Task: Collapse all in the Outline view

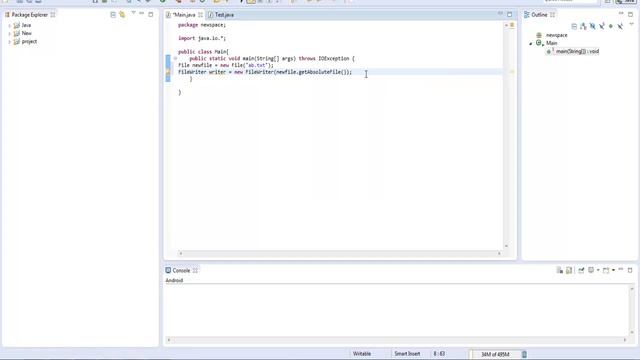Action: (x=574, y=26)
